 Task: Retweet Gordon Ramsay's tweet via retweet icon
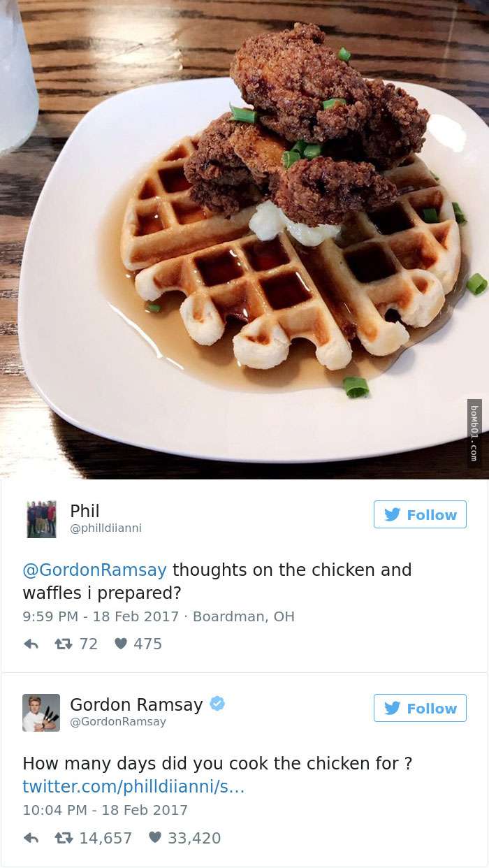pos(64,837)
